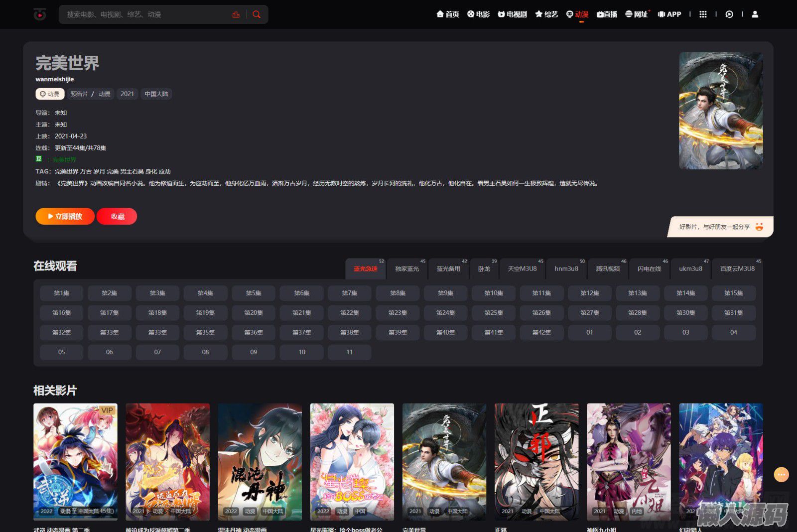This screenshot has width=797, height=532.
Task: Click the red 收藏 button
Action: 117,216
